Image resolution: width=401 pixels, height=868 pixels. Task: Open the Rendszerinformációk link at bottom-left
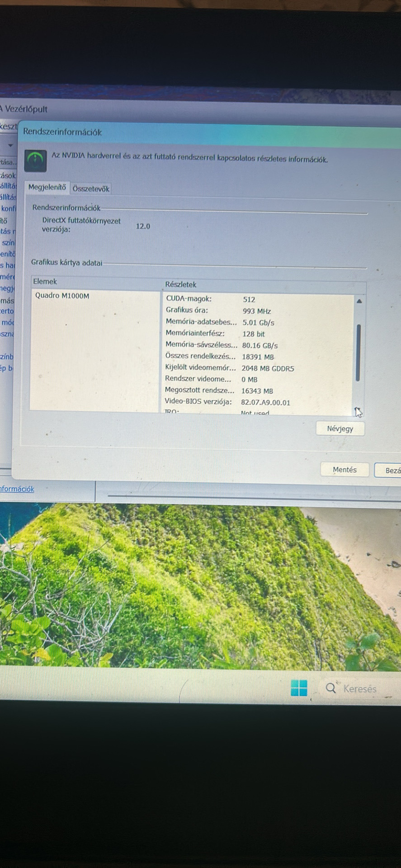(x=17, y=489)
